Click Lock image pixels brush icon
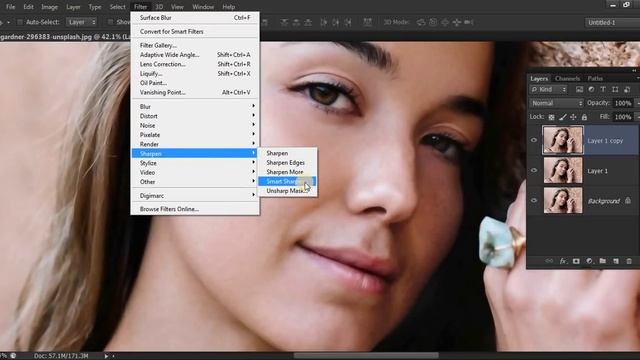This screenshot has width=640, height=360. [x=562, y=117]
